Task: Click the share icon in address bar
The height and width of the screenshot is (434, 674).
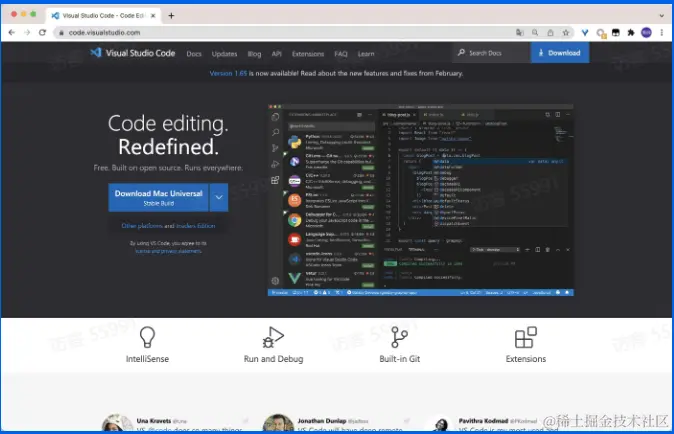Action: pos(550,33)
